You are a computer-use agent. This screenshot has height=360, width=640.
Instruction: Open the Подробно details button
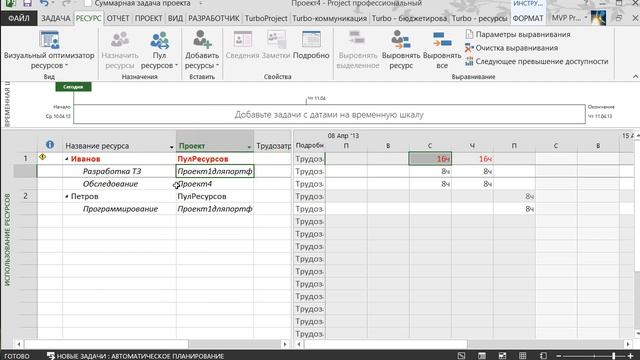[311, 45]
